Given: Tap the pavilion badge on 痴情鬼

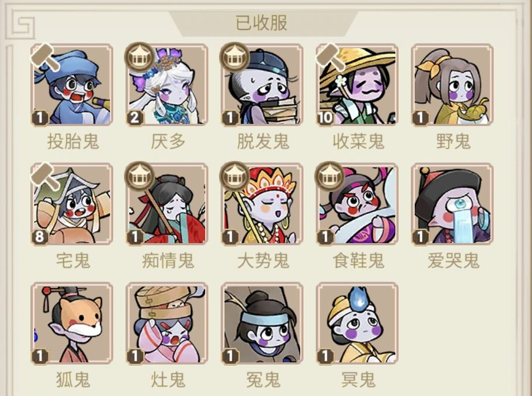Looking at the screenshot, I should pyautogui.click(x=139, y=176).
